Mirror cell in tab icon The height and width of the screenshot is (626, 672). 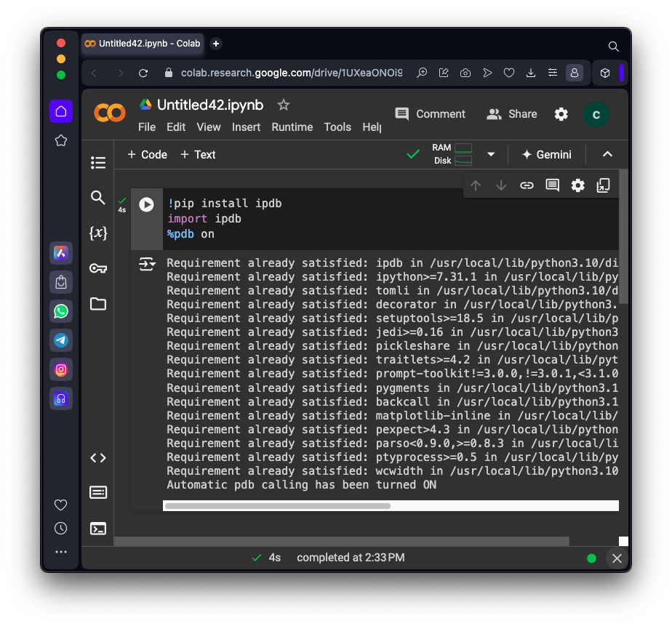(604, 185)
